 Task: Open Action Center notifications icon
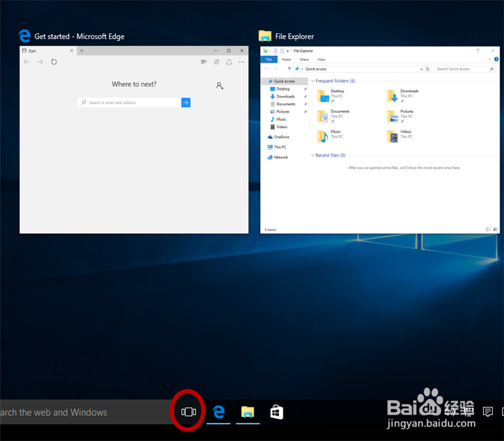488,411
